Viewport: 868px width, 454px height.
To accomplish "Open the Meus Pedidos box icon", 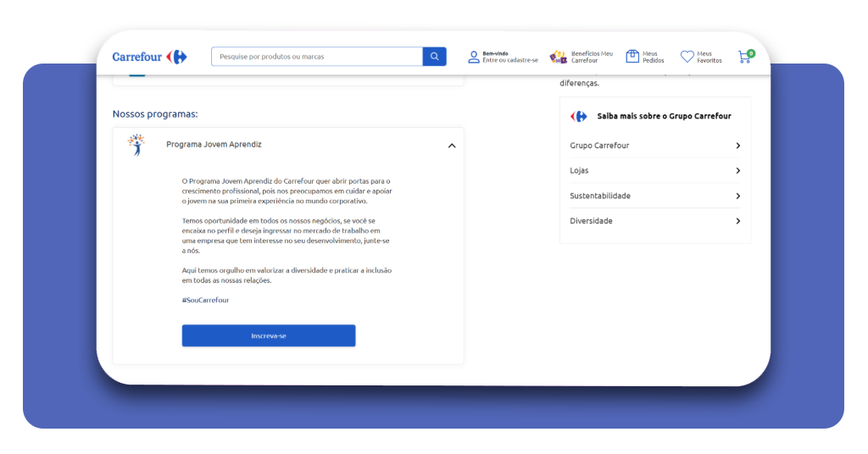I will (x=632, y=57).
